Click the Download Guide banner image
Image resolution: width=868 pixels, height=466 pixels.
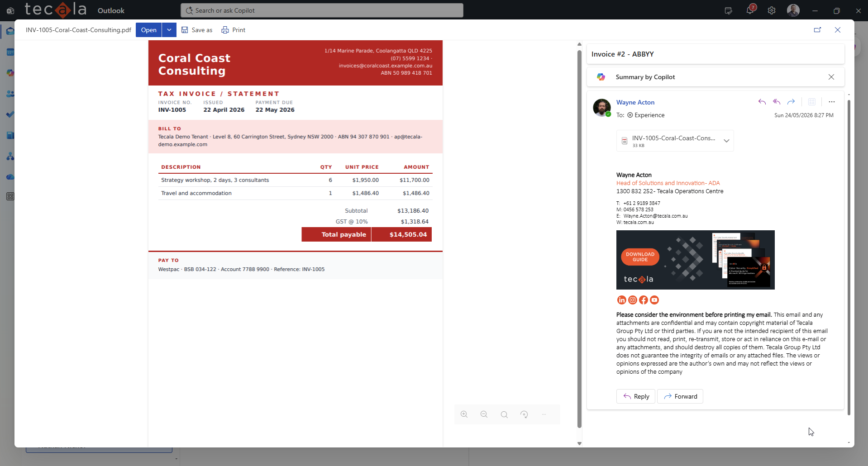[696, 260]
